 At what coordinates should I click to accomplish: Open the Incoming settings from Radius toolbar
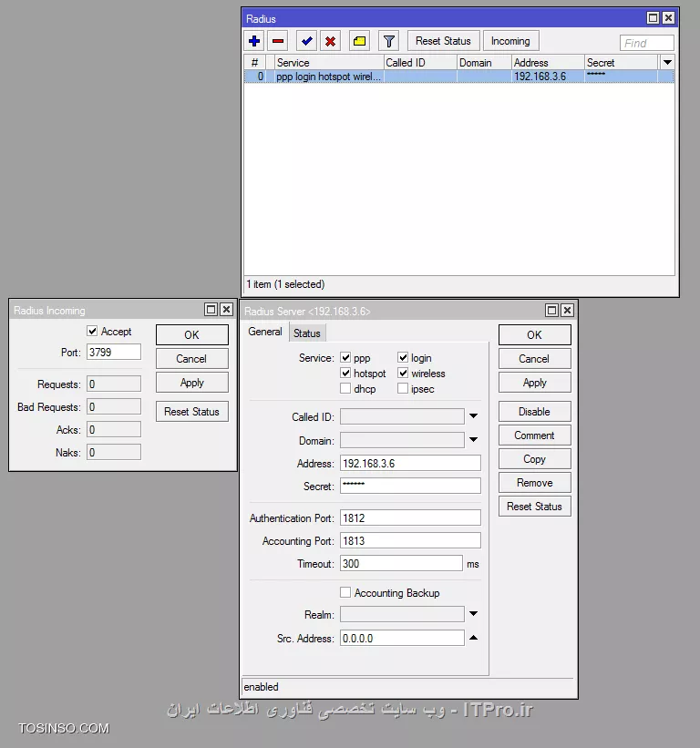510,41
